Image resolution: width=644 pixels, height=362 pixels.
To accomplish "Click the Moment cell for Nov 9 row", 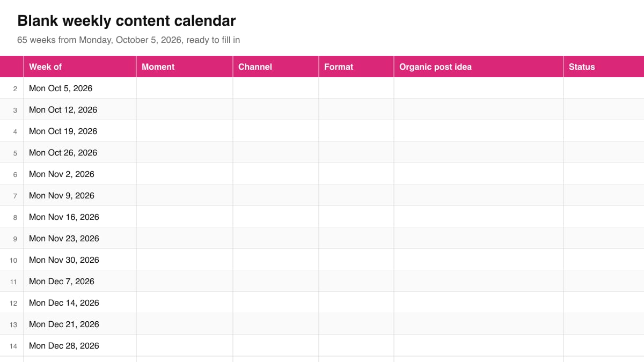I will [185, 195].
